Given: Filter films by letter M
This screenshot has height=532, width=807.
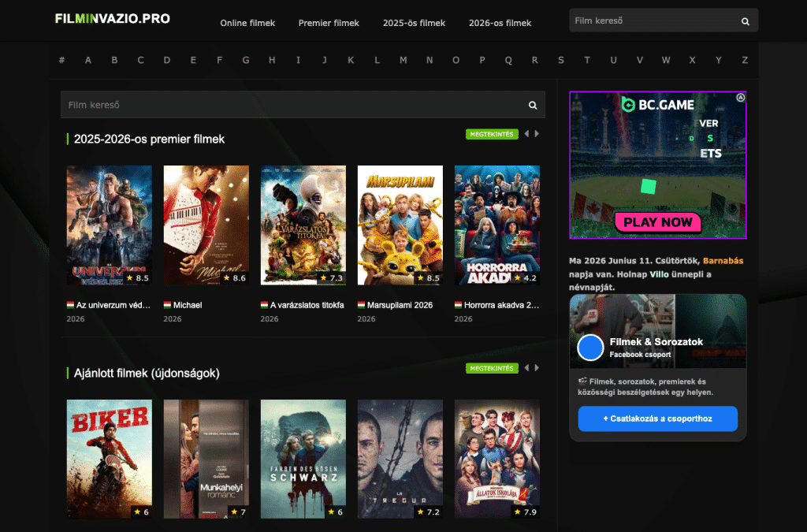Looking at the screenshot, I should tap(403, 60).
